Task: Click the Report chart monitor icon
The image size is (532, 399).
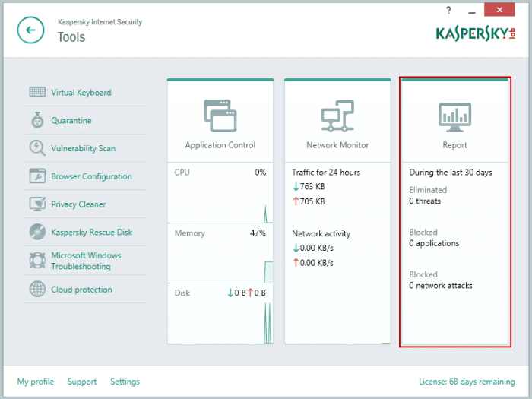Action: pyautogui.click(x=454, y=117)
